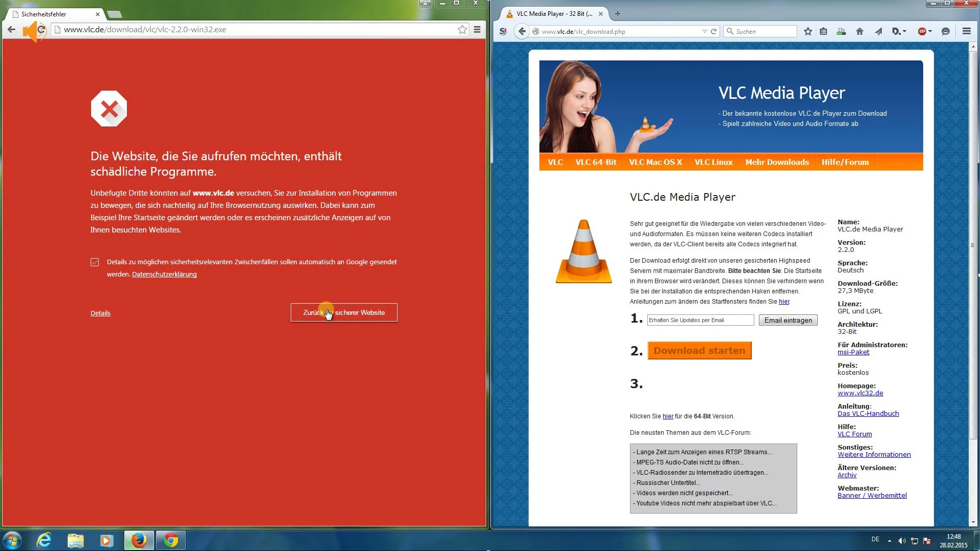Focus the email updates input field
Image resolution: width=980 pixels, height=551 pixels.
[701, 320]
